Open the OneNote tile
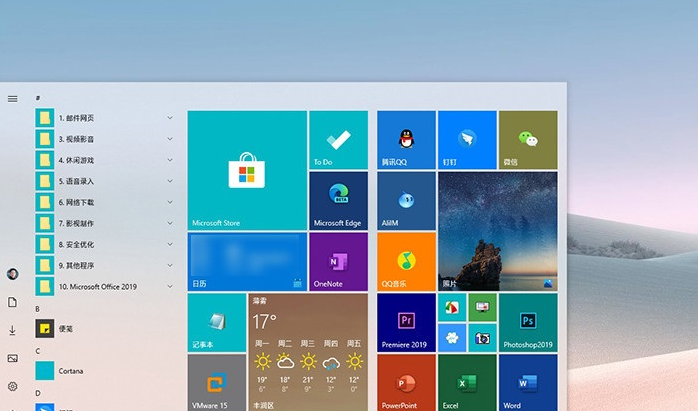 338,262
